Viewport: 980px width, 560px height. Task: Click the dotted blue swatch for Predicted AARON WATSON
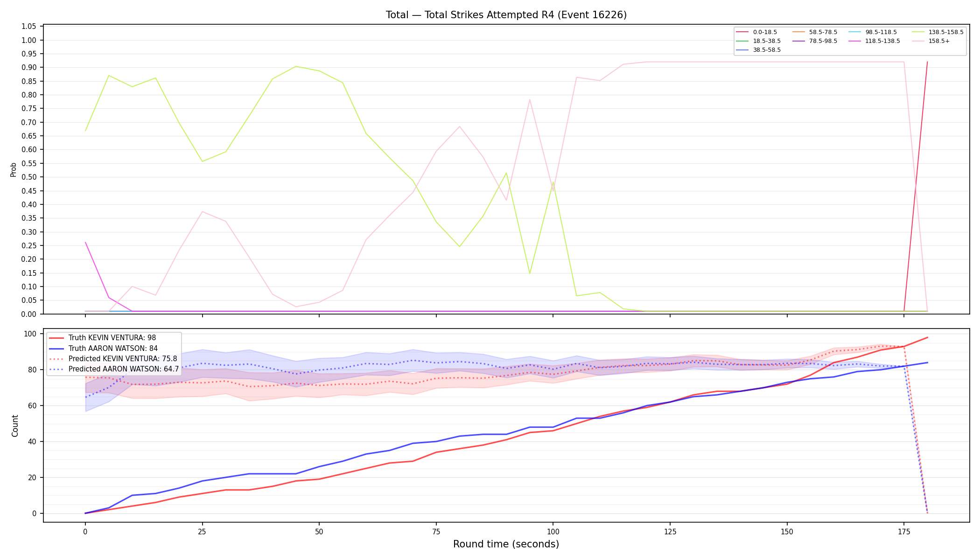56,369
